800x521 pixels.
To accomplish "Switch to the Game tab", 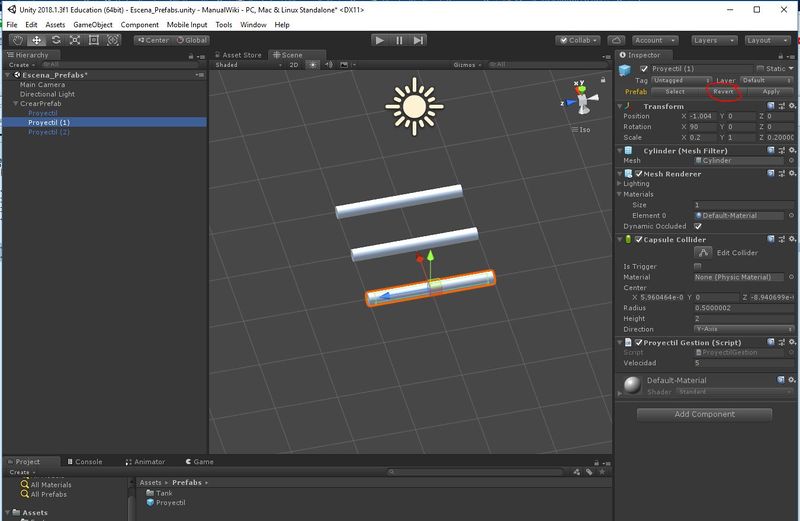I will click(199, 462).
